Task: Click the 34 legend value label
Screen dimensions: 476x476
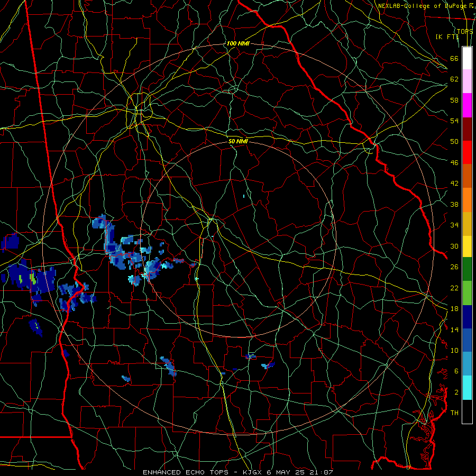Action: [x=454, y=225]
